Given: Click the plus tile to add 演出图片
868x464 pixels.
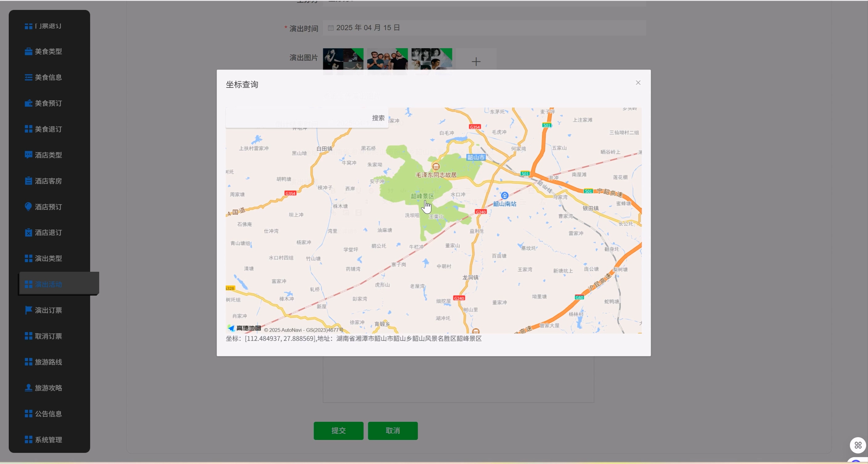Looking at the screenshot, I should 476,62.
